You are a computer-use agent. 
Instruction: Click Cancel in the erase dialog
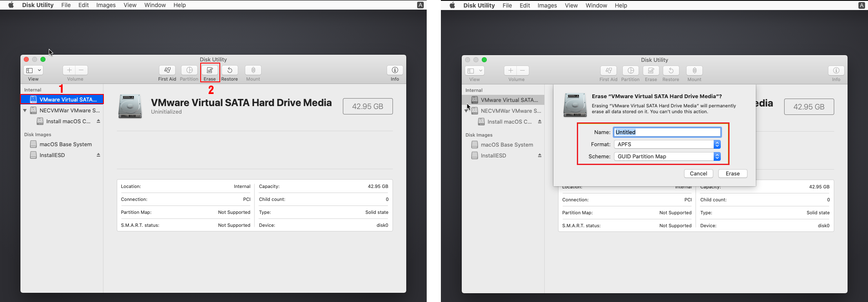[698, 173]
